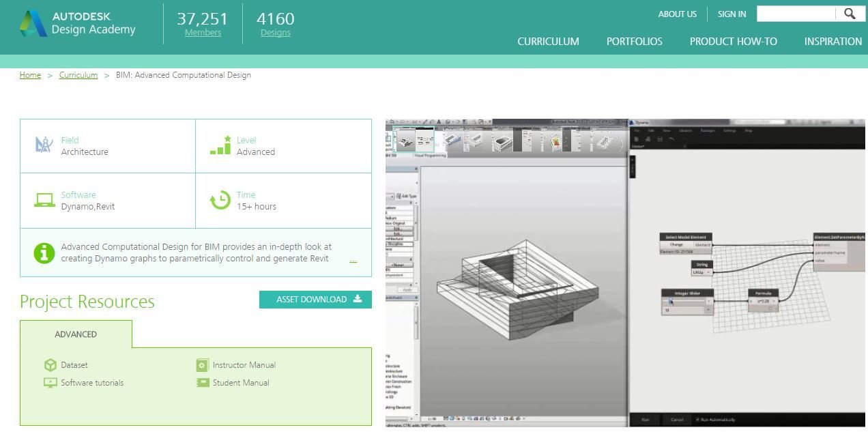Click the Field architecture icon
Viewport: 868px width, 432px height.
click(44, 145)
